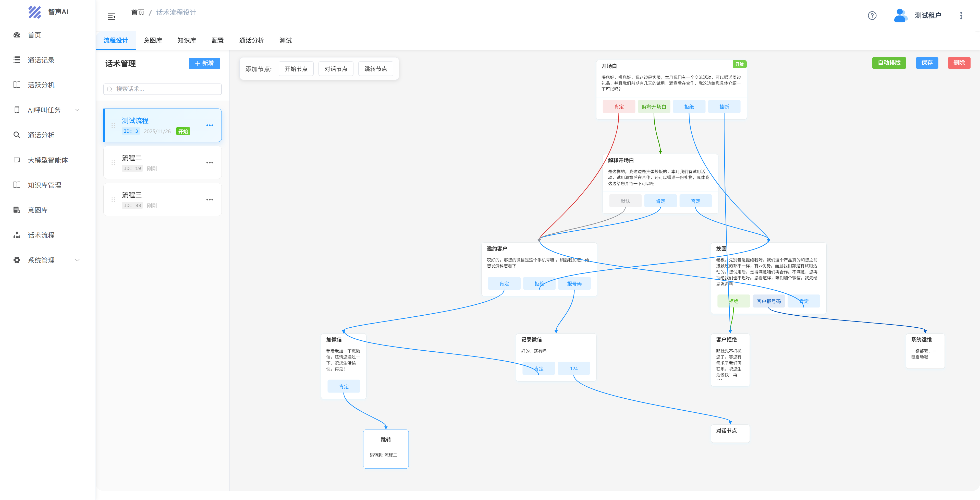Viewport: 980px width, 500px height.
Task: Switch to the 通话分析 tab
Action: coord(251,40)
